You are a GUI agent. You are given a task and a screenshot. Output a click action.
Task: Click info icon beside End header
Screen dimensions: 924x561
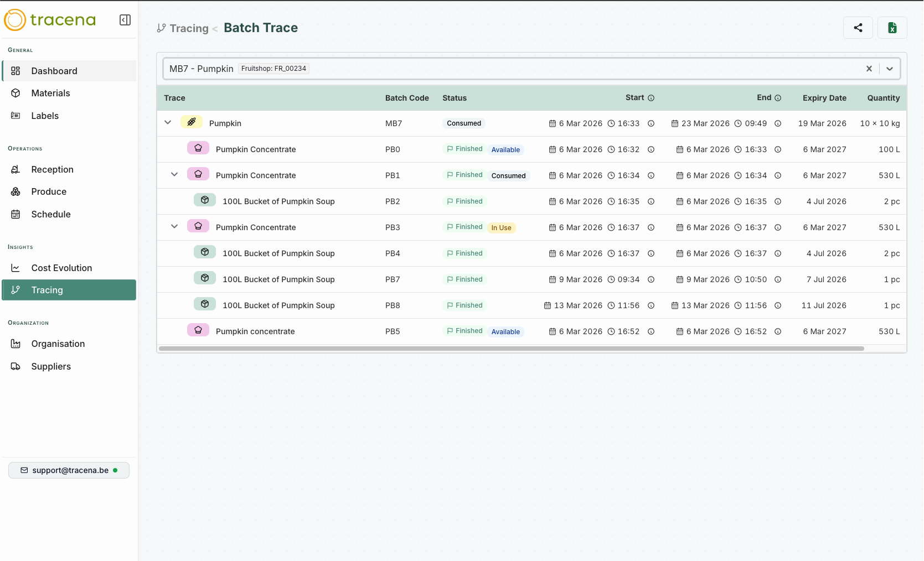coord(778,98)
